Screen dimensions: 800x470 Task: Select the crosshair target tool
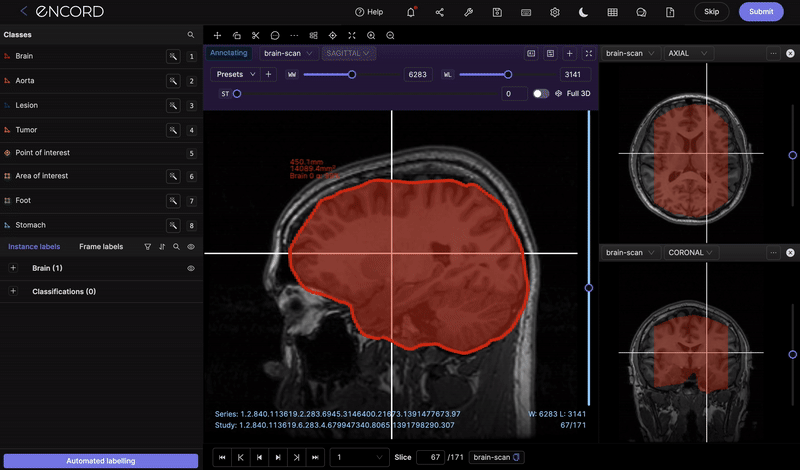pos(333,35)
